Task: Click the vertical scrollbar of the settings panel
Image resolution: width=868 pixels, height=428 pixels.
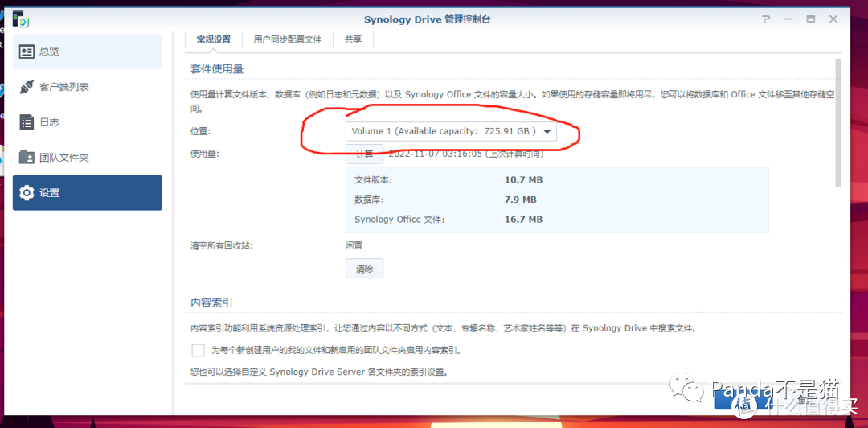Action: tap(838, 122)
